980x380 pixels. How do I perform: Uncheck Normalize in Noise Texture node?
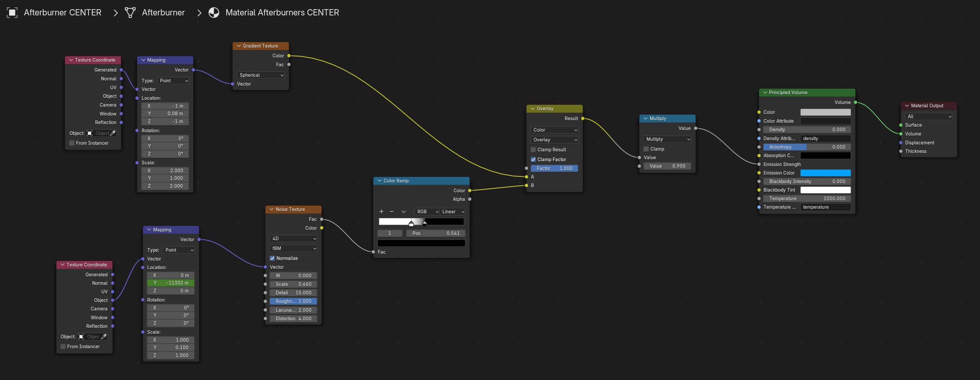point(272,258)
